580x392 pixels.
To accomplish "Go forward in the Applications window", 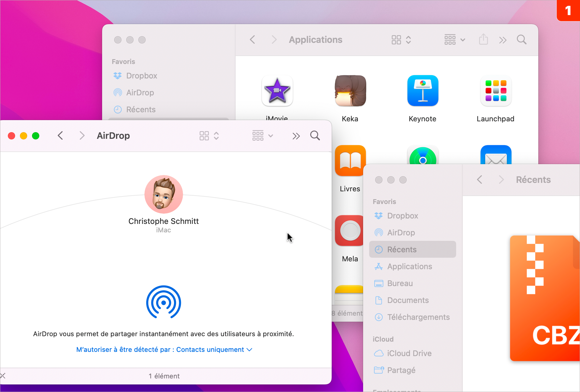I will [274, 40].
